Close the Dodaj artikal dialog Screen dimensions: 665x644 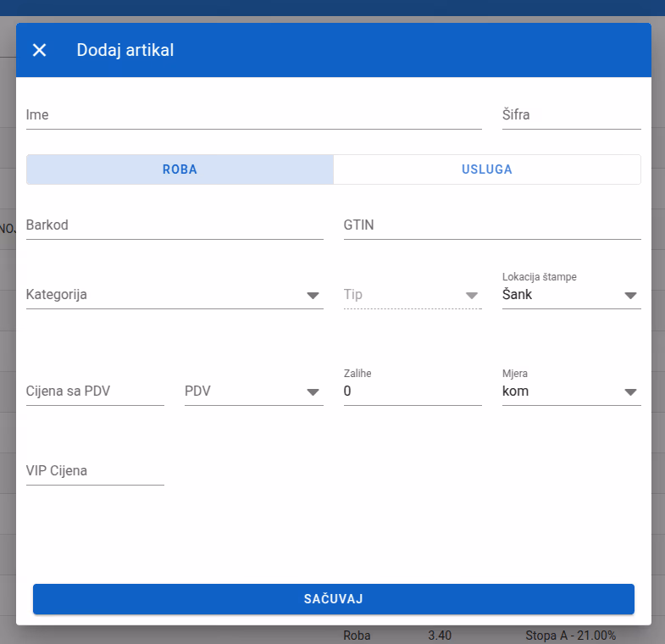(x=40, y=50)
